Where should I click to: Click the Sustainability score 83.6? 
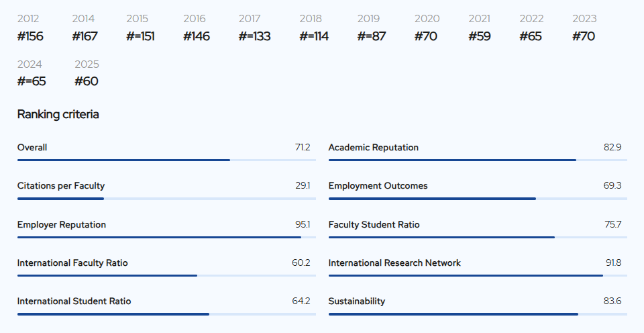612,301
